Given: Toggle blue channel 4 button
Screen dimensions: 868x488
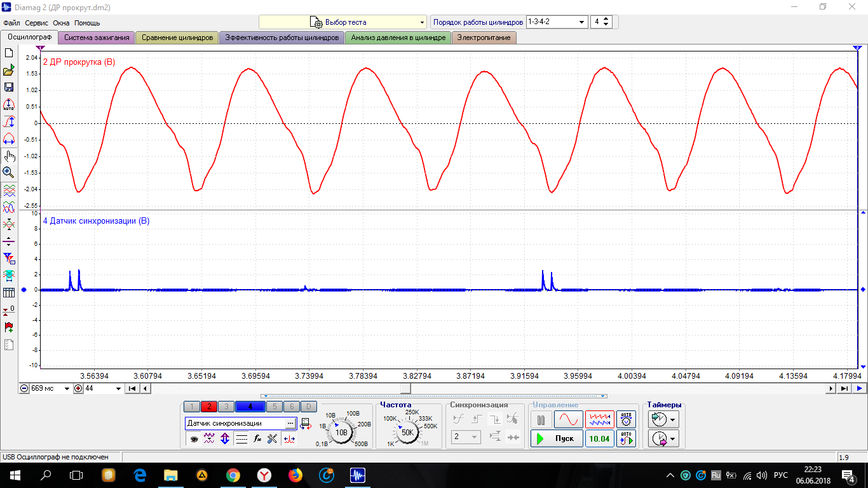Looking at the screenshot, I should pyautogui.click(x=250, y=407).
